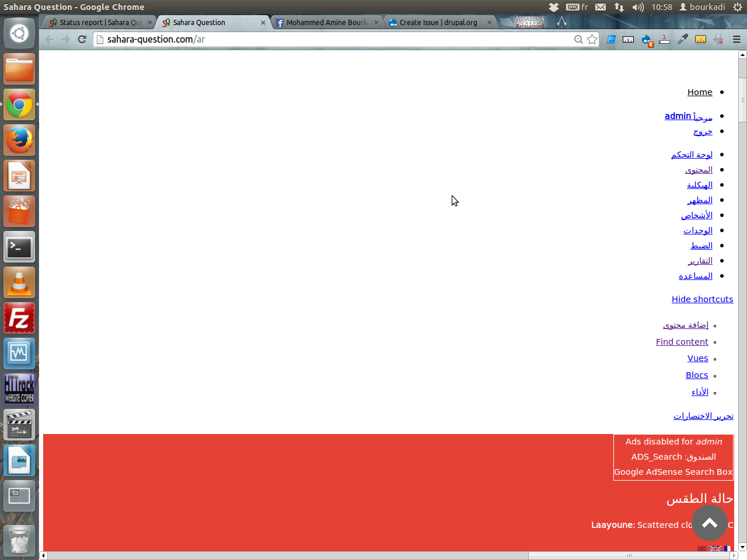747x560 pixels.
Task: Click the back navigation arrow
Action: click(x=49, y=39)
